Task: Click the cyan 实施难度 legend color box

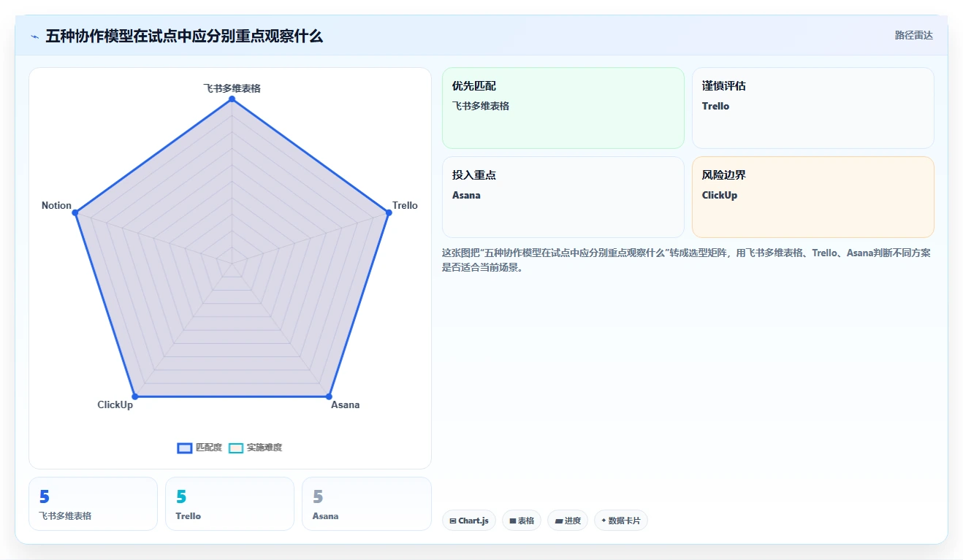Action: [x=236, y=448]
